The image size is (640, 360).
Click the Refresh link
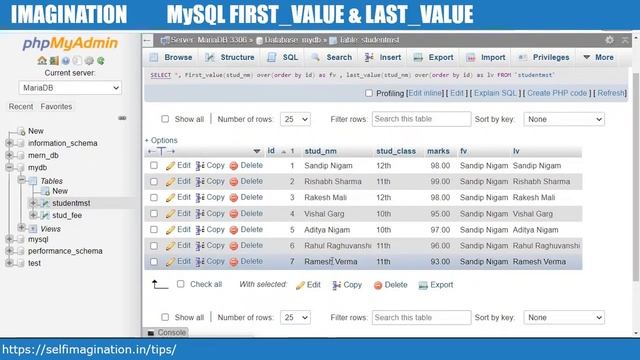pos(611,93)
